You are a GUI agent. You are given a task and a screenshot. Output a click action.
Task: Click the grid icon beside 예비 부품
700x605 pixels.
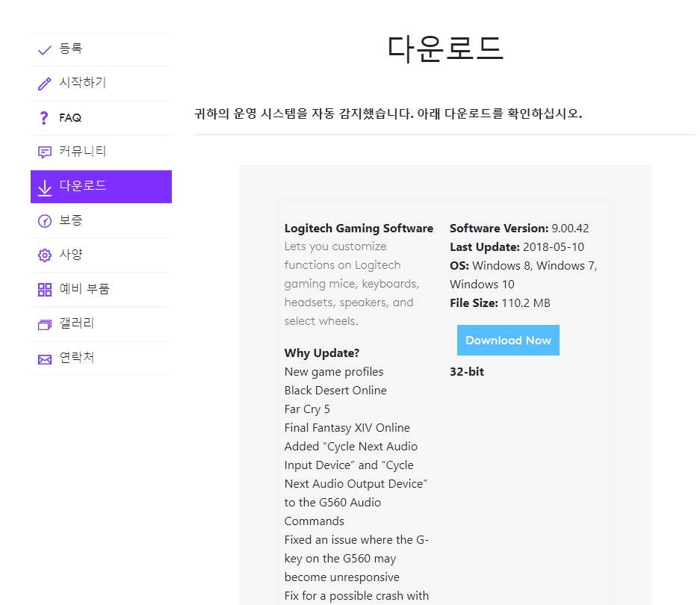click(x=45, y=290)
